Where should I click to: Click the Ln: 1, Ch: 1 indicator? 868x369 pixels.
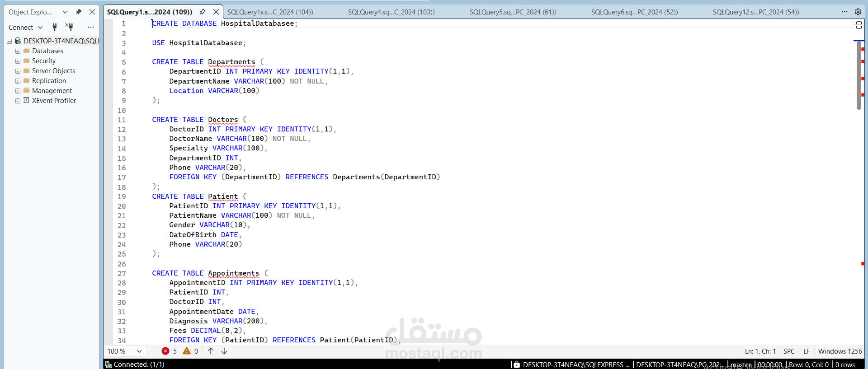[760, 351]
